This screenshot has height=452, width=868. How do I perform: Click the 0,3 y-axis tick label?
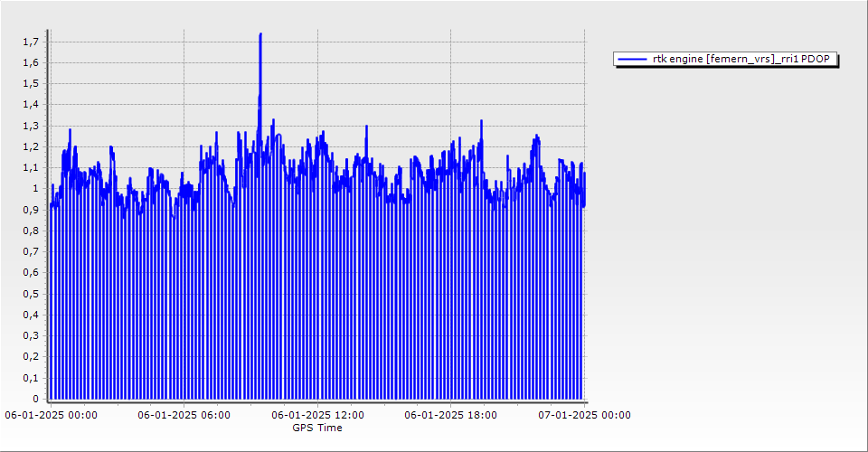point(31,335)
